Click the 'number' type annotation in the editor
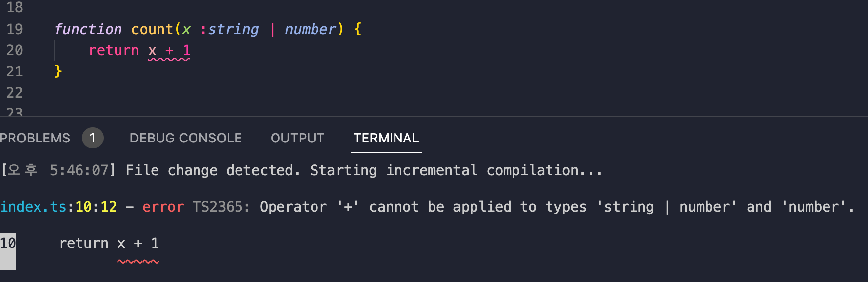This screenshot has width=868, height=282. point(311,29)
